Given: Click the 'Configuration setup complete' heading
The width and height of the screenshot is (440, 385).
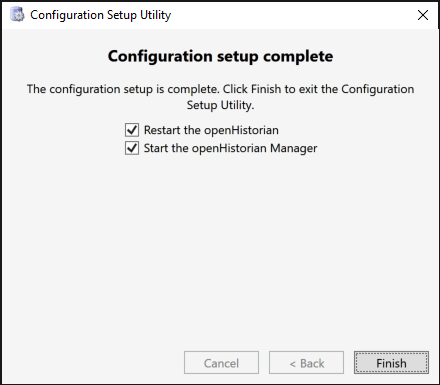Looking at the screenshot, I should click(220, 56).
